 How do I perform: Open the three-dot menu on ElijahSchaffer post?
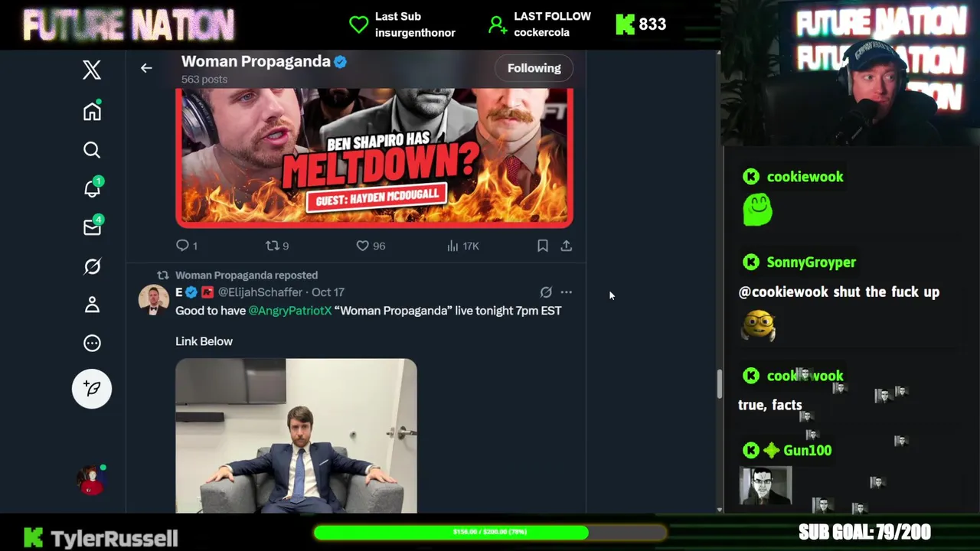click(x=567, y=292)
